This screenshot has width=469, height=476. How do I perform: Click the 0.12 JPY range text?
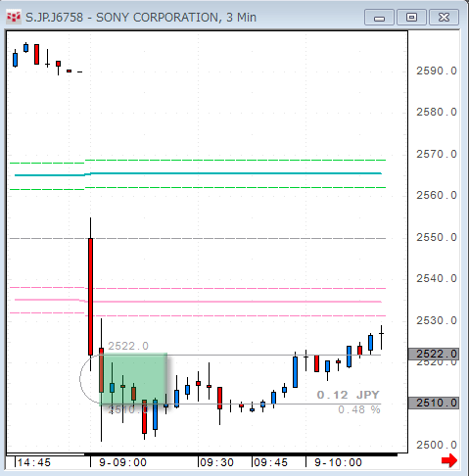point(348,395)
